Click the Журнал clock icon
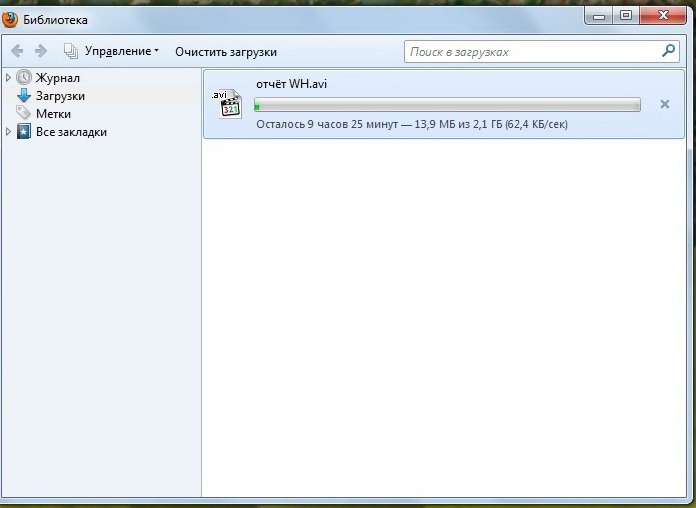The width and height of the screenshot is (696, 508). pos(24,77)
